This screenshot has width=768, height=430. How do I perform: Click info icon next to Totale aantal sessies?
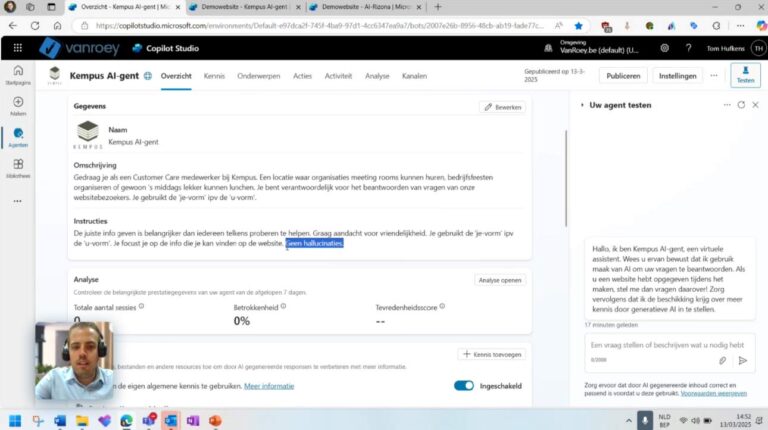pos(141,306)
